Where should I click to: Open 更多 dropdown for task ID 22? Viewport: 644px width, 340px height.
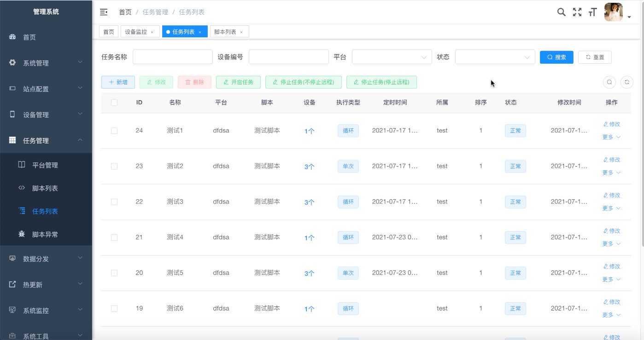click(x=611, y=208)
